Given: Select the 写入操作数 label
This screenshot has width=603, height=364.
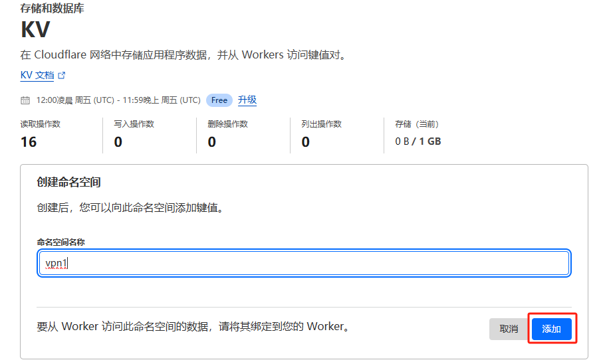Looking at the screenshot, I should (x=134, y=124).
